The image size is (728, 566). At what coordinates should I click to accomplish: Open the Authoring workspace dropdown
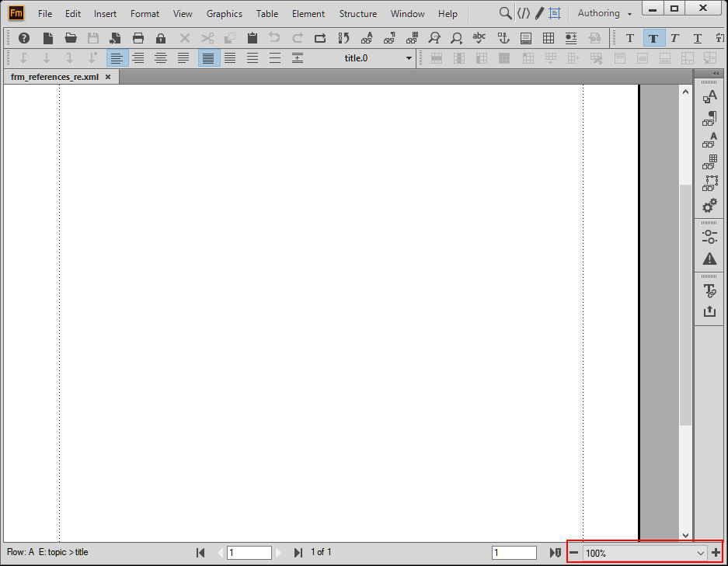[604, 13]
